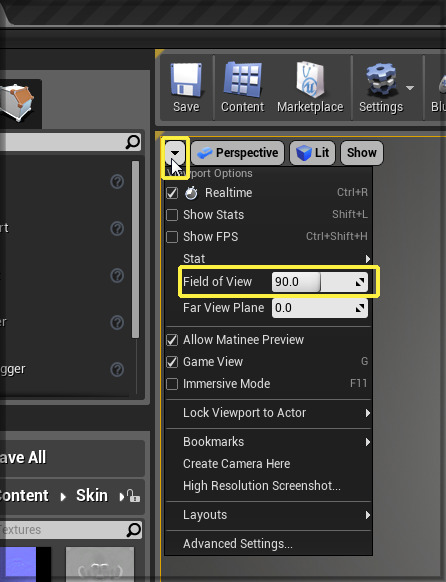This screenshot has height=582, width=446.
Task: Click the Save toolbar icon
Action: [186, 88]
